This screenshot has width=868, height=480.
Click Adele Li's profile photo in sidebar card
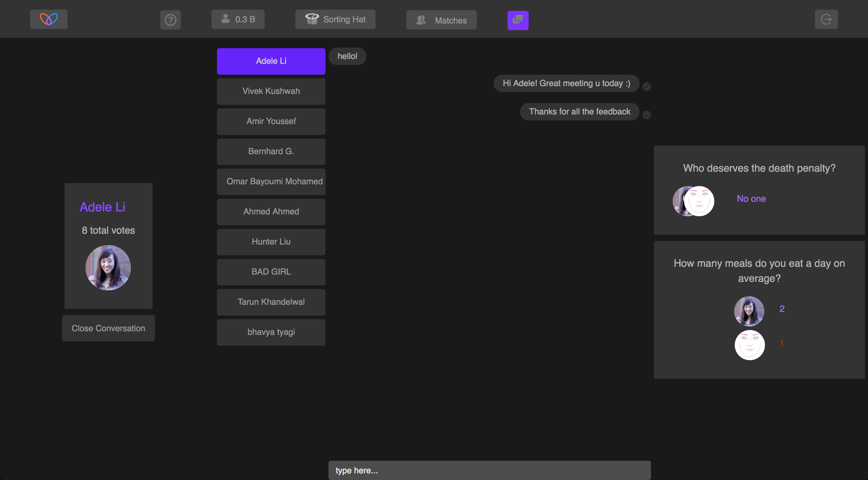click(108, 268)
